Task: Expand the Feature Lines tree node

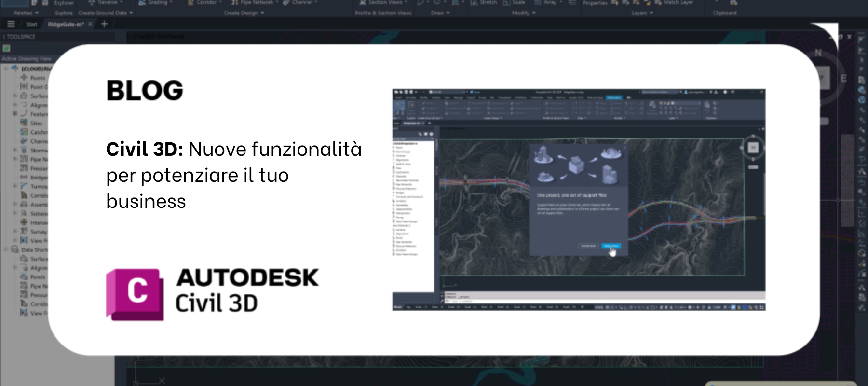Action: click(x=15, y=114)
